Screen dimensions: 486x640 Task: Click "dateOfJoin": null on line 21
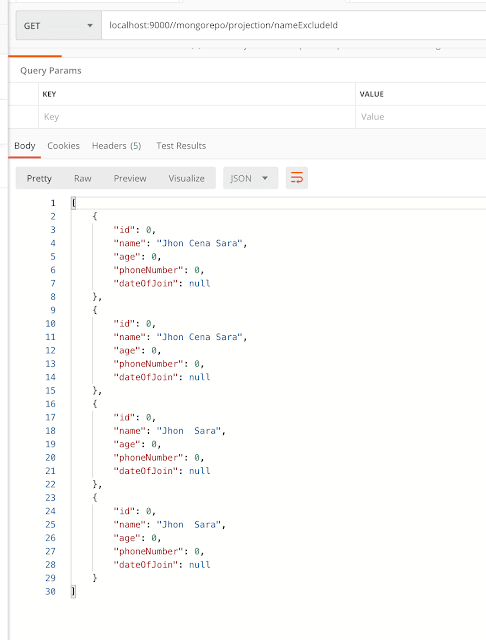click(162, 471)
